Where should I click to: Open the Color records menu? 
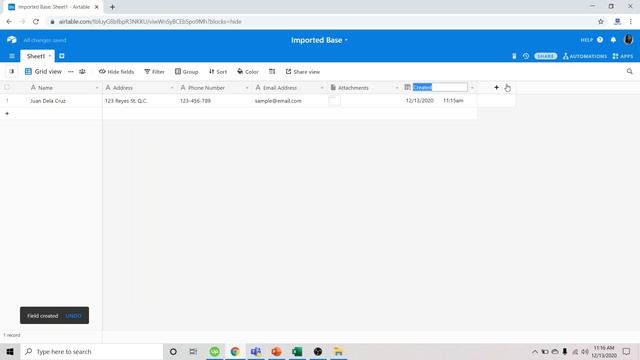pos(248,71)
